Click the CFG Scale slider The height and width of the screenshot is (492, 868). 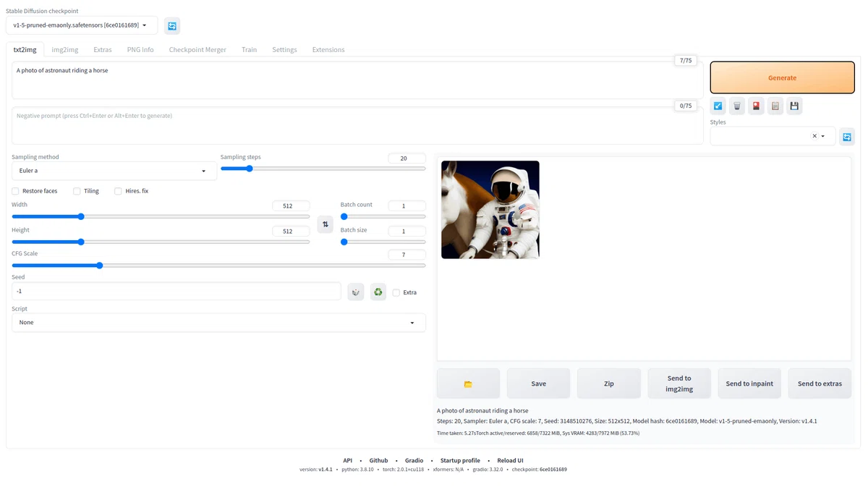[218, 266]
